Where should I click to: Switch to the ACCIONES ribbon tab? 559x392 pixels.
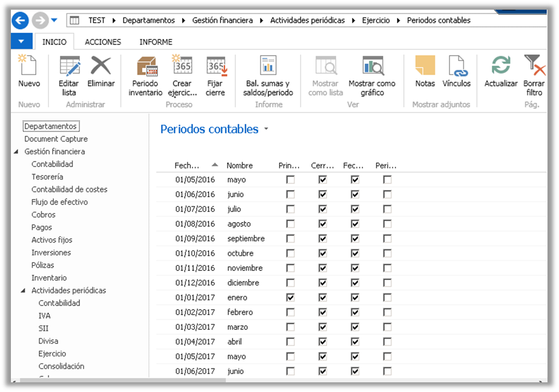pyautogui.click(x=102, y=42)
